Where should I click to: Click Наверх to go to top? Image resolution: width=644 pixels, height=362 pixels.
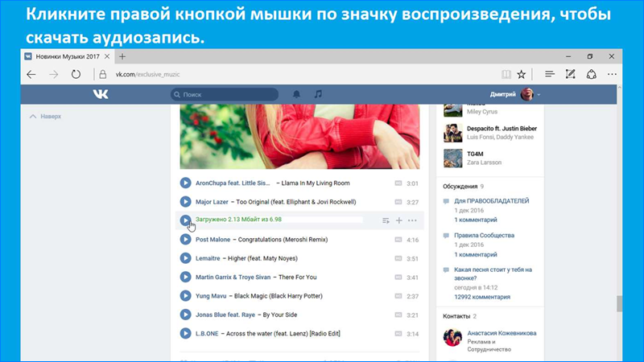click(x=46, y=117)
